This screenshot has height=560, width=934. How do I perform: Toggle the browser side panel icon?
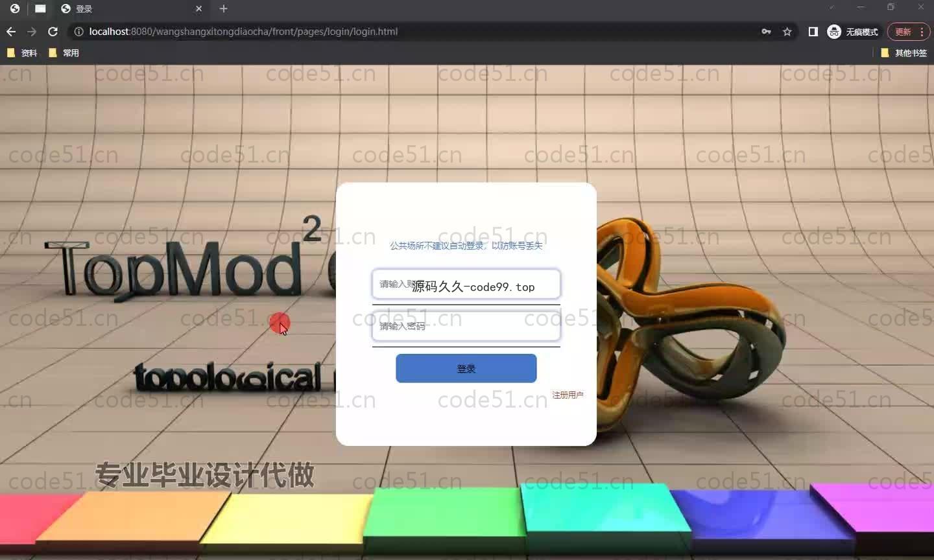click(x=813, y=31)
